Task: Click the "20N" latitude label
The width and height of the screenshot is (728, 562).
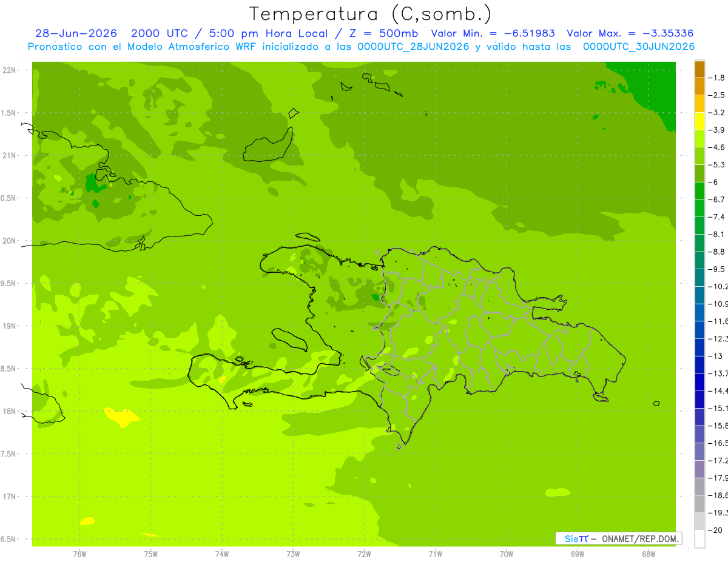Action: pyautogui.click(x=10, y=241)
